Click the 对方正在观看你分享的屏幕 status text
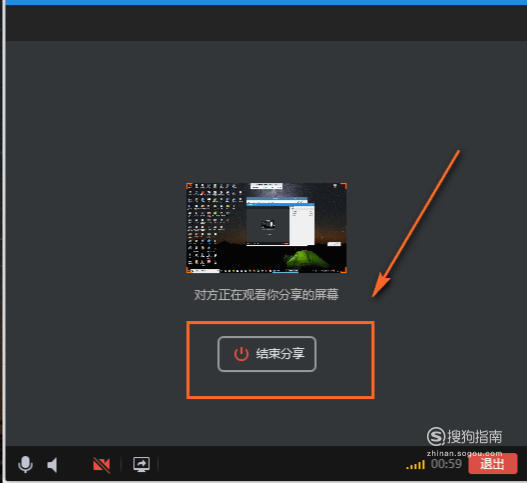 coord(266,295)
